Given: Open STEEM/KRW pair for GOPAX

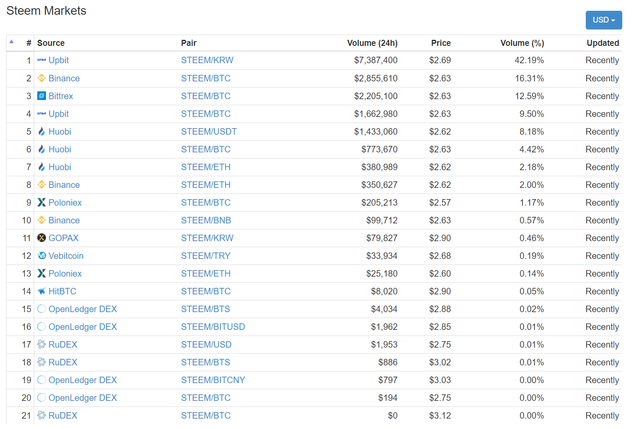Looking at the screenshot, I should [x=207, y=238].
